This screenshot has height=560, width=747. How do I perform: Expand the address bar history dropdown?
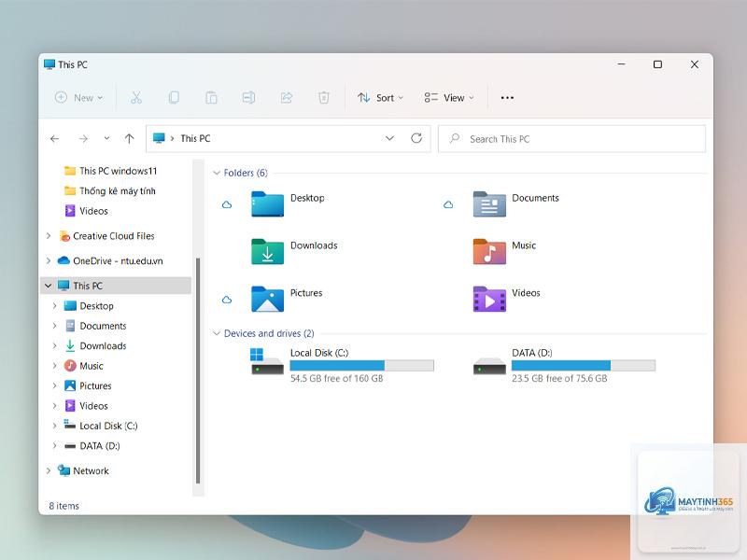pyautogui.click(x=389, y=138)
